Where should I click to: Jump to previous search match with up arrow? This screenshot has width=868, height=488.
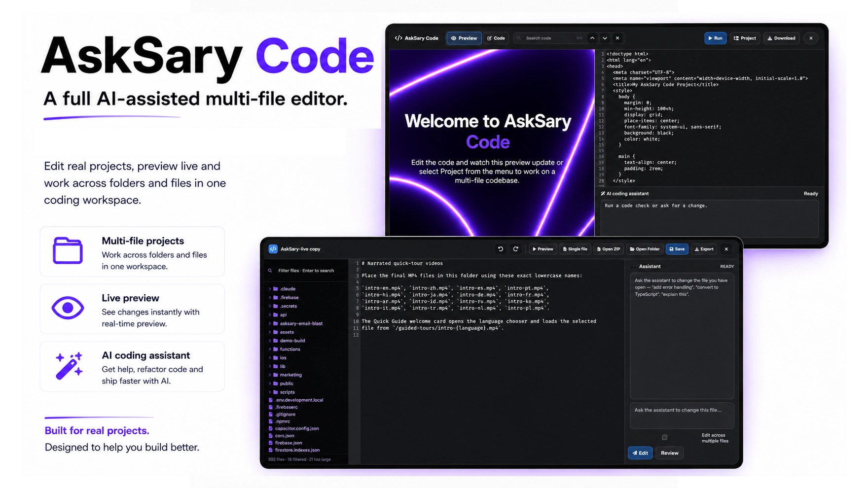592,38
